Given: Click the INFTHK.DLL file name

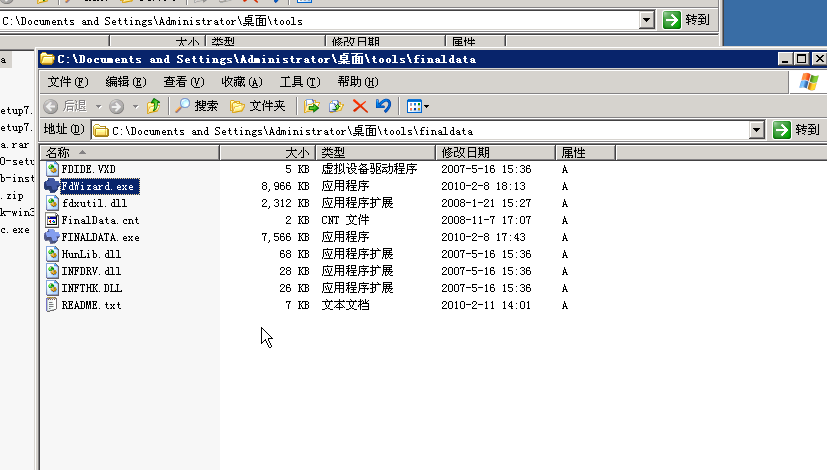Looking at the screenshot, I should [x=92, y=288].
